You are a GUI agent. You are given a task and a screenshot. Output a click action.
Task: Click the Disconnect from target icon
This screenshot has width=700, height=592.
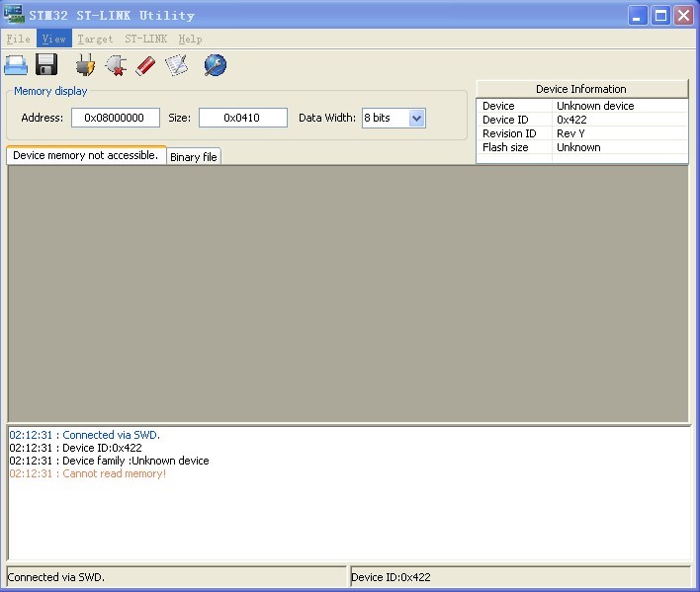(x=116, y=65)
